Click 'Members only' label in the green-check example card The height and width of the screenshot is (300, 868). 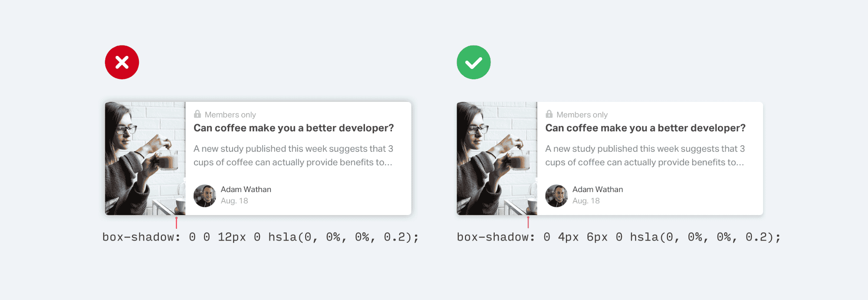coord(582,115)
